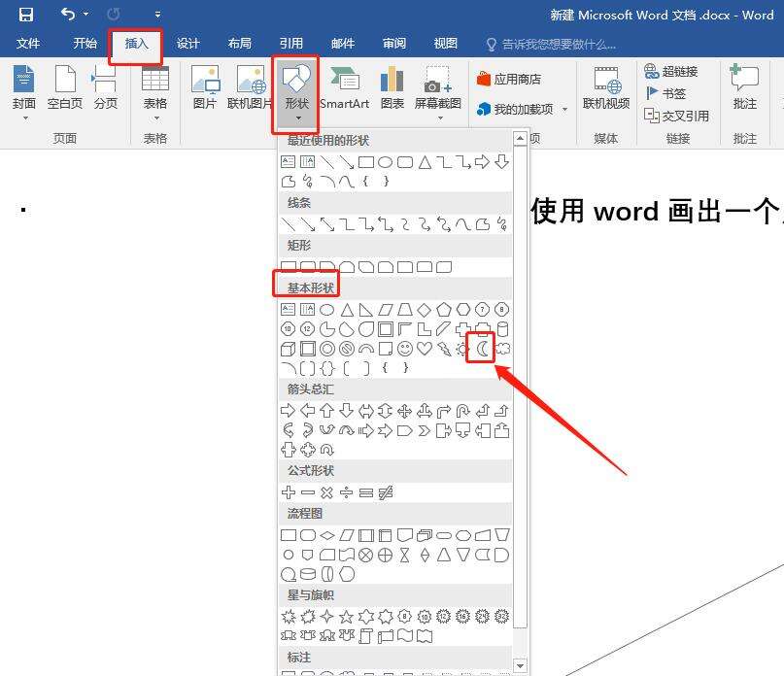This screenshot has width=784, height=676.
Task: Open 应用商店 add-in store
Action: point(509,79)
